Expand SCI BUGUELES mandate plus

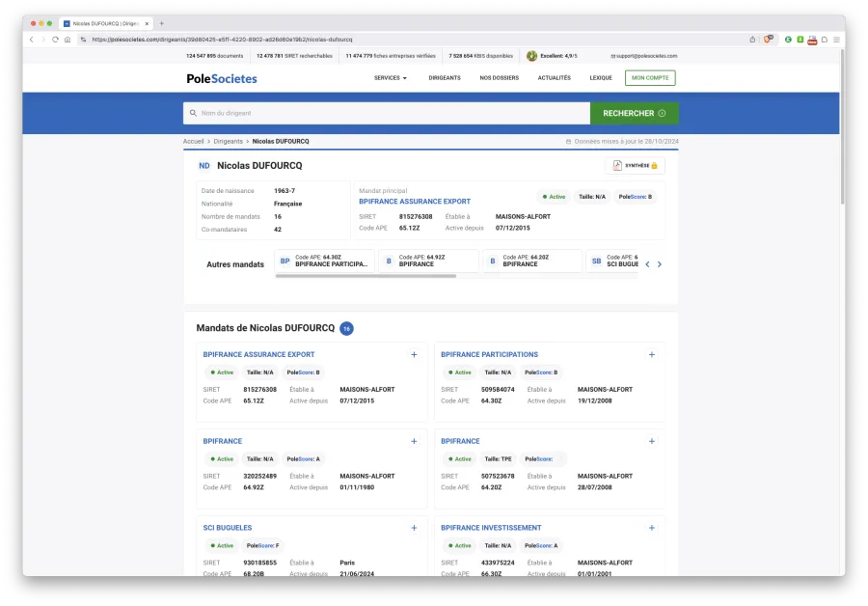(x=414, y=528)
